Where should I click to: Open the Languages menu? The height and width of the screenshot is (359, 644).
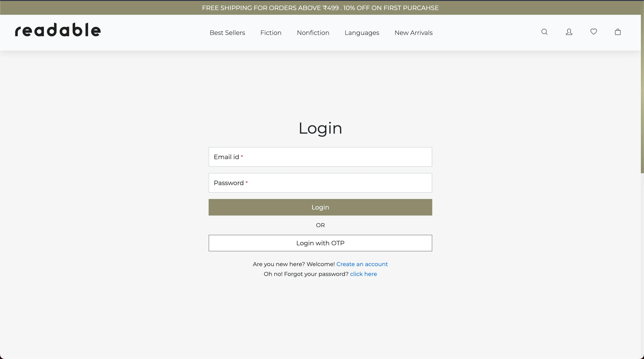pos(362,33)
